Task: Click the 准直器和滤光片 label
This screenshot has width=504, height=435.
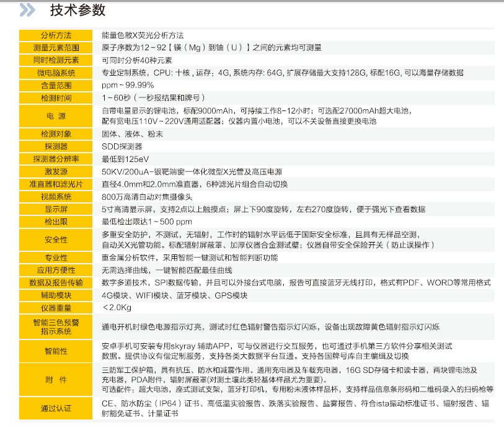Action: [x=56, y=184]
